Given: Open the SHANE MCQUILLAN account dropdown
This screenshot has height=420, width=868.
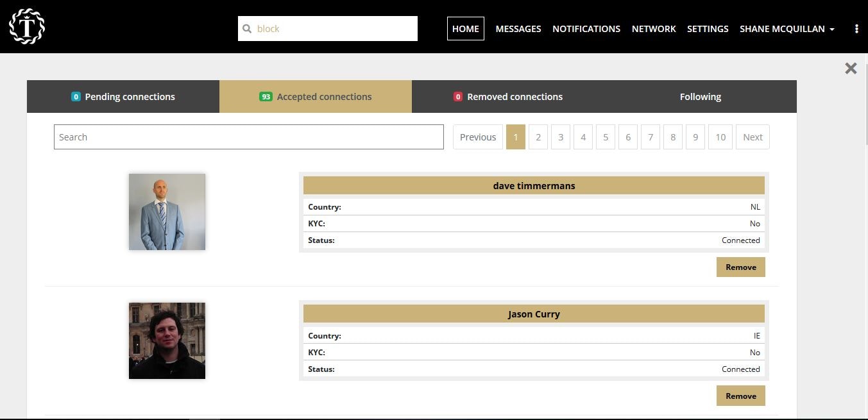Looking at the screenshot, I should click(787, 29).
